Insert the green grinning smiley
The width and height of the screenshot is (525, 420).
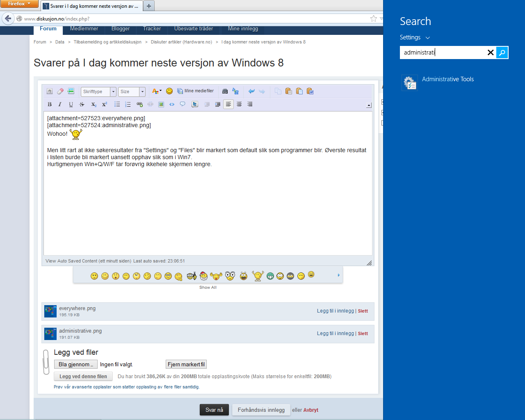click(270, 276)
